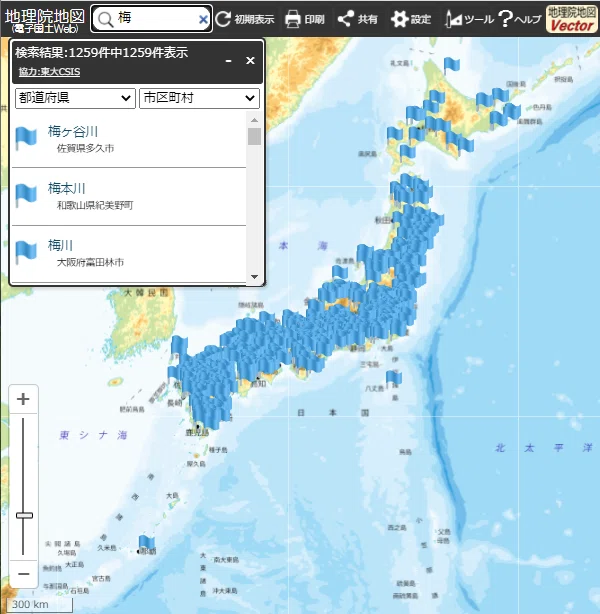Image resolution: width=600 pixels, height=614 pixels.
Task: Reset map with 初期表示 button
Action: (x=245, y=19)
